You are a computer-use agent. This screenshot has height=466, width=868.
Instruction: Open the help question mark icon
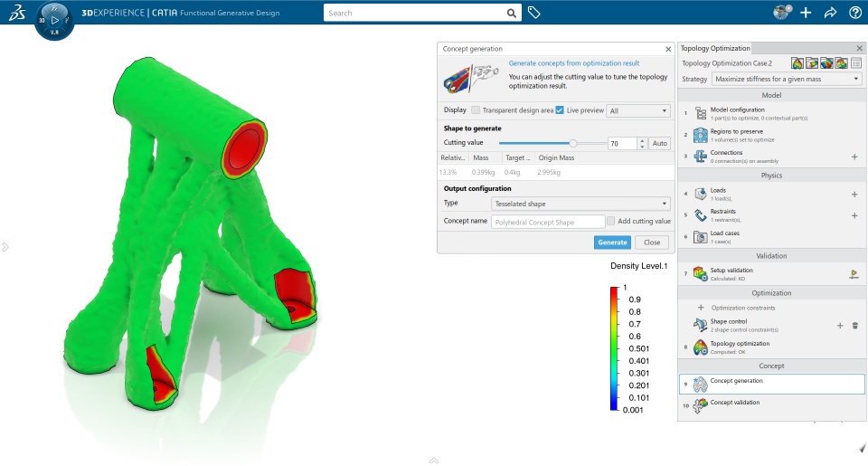(x=855, y=12)
